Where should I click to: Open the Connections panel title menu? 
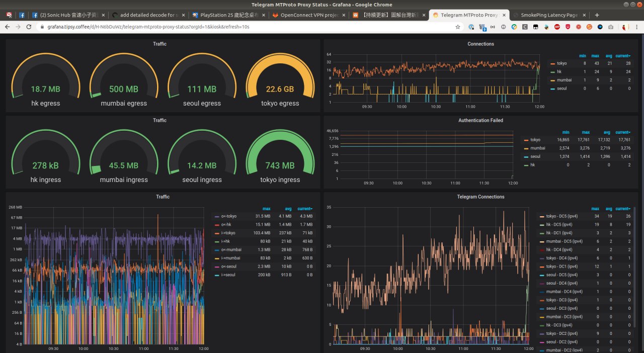pos(480,44)
